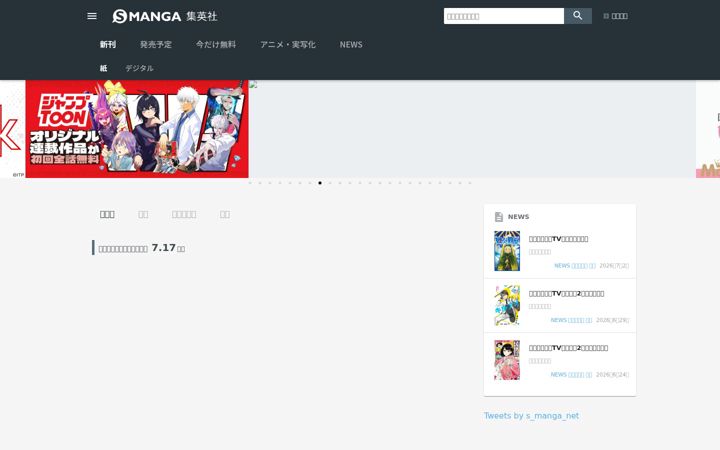The height and width of the screenshot is (450, 720).
Task: Click the NEWS category link on 6月24日 item
Action: [571, 375]
